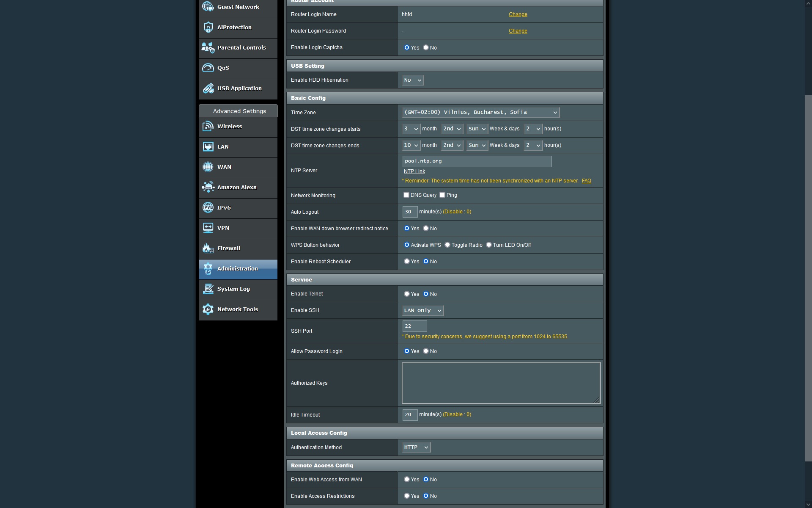Open the NTP Link
812x508 pixels.
414,171
